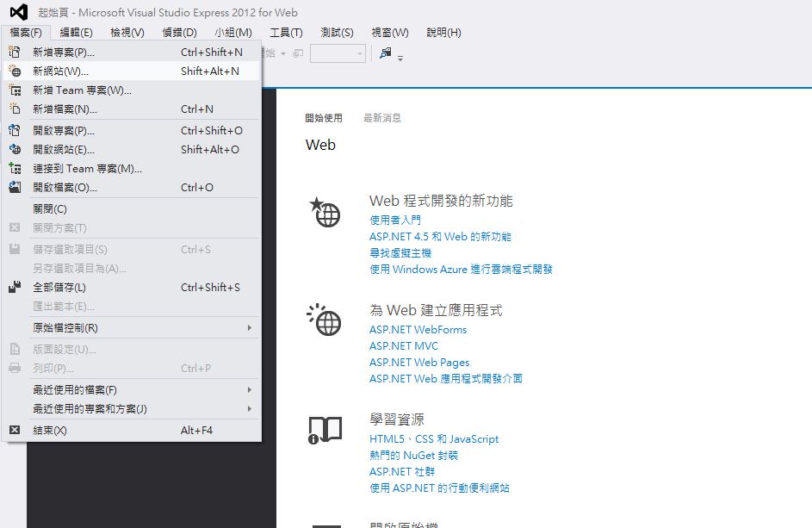
Task: Open the 說明(H) menu
Action: 443,32
